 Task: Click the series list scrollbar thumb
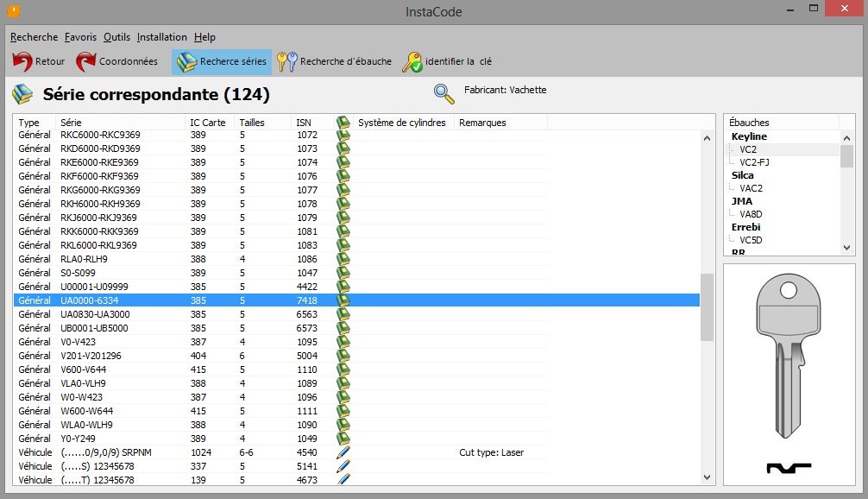pos(707,307)
